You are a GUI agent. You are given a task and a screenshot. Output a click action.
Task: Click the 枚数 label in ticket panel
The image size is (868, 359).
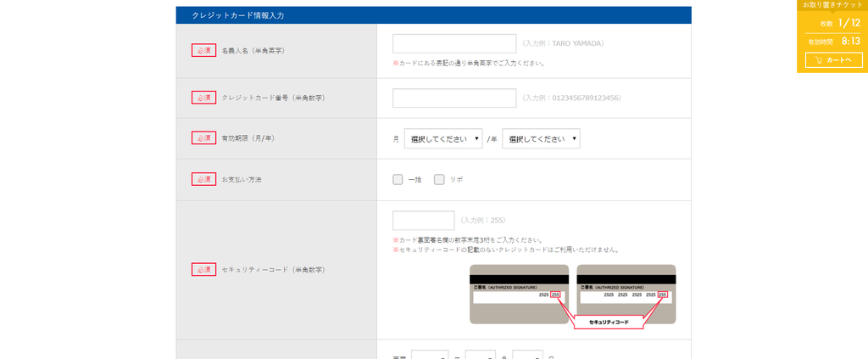pos(826,24)
